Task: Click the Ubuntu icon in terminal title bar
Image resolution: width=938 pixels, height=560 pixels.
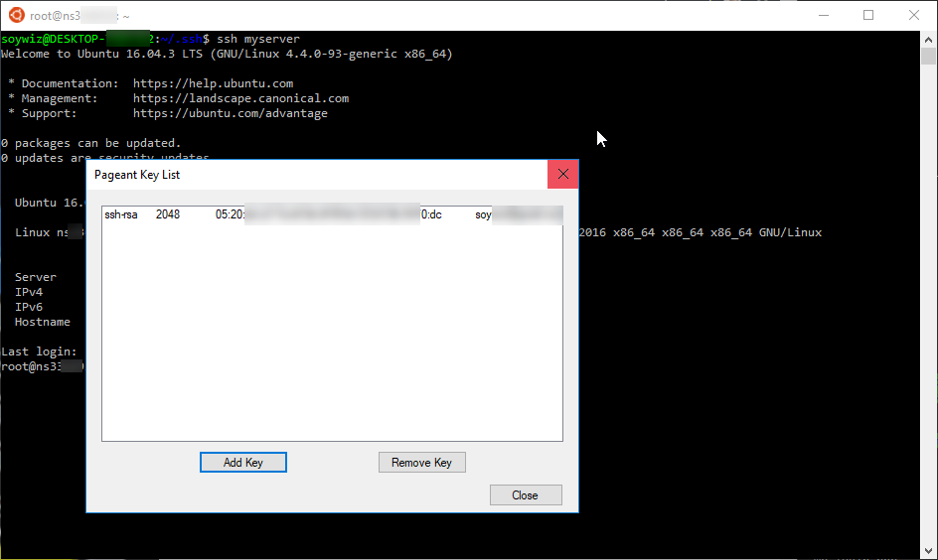Action: 14,15
